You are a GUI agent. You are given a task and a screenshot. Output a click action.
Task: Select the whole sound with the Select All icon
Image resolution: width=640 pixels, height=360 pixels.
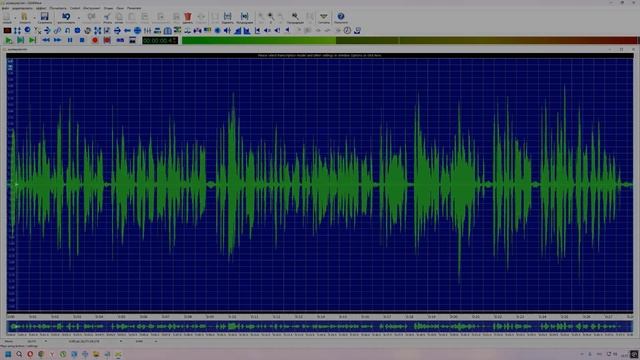(244, 17)
